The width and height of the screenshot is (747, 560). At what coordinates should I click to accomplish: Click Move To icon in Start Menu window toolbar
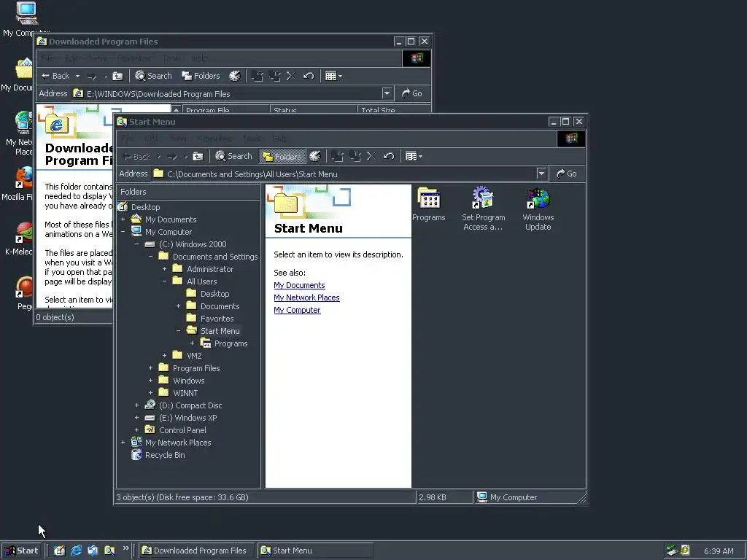click(x=337, y=156)
